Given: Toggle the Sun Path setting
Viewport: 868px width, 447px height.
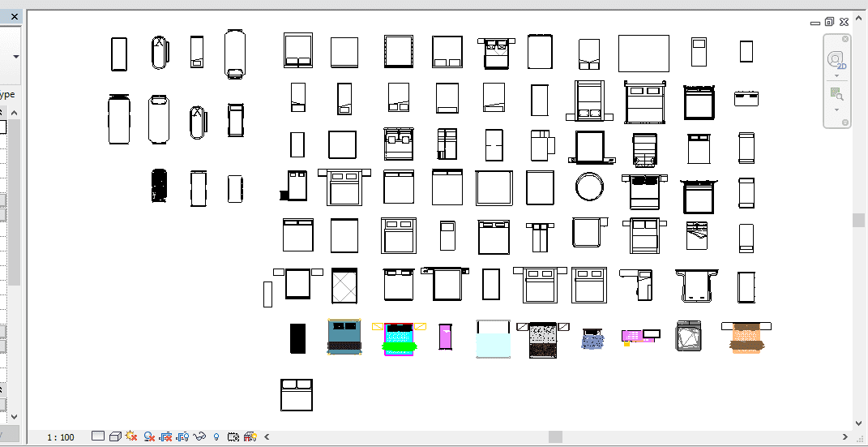Looking at the screenshot, I should pyautogui.click(x=131, y=436).
